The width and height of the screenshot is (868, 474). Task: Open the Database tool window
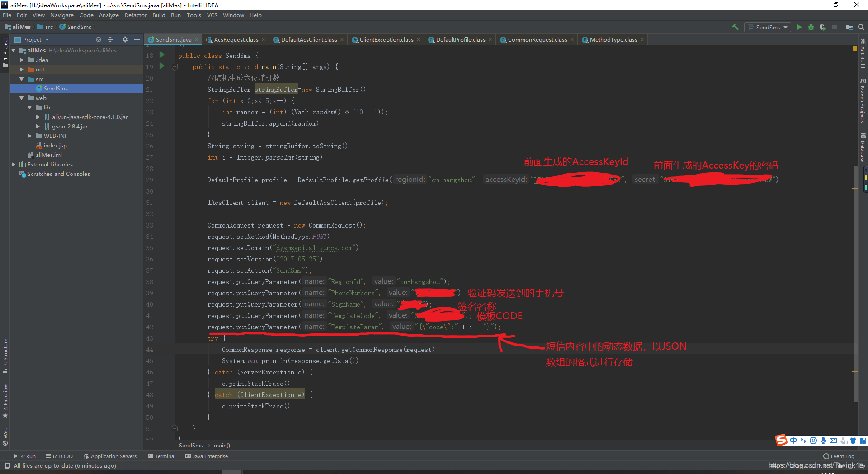[x=863, y=148]
